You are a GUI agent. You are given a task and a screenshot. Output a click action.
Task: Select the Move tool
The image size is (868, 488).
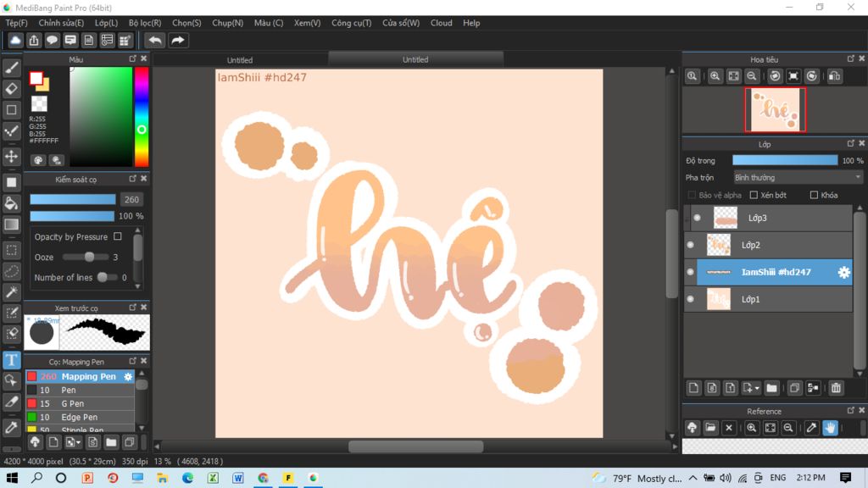[11, 157]
